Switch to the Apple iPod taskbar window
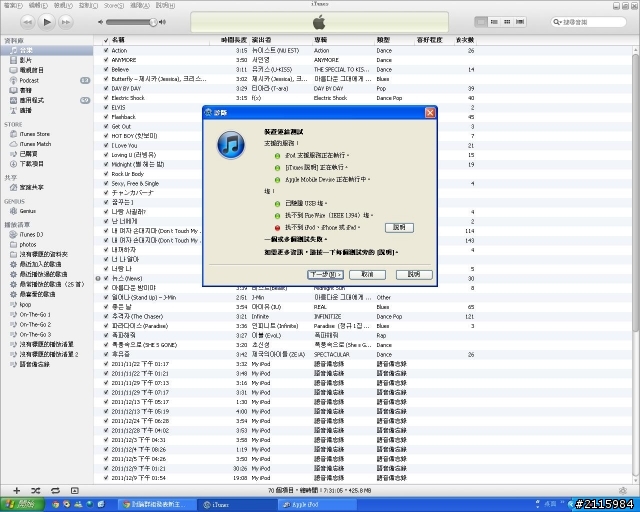This screenshot has height=512, width=640. (x=319, y=505)
